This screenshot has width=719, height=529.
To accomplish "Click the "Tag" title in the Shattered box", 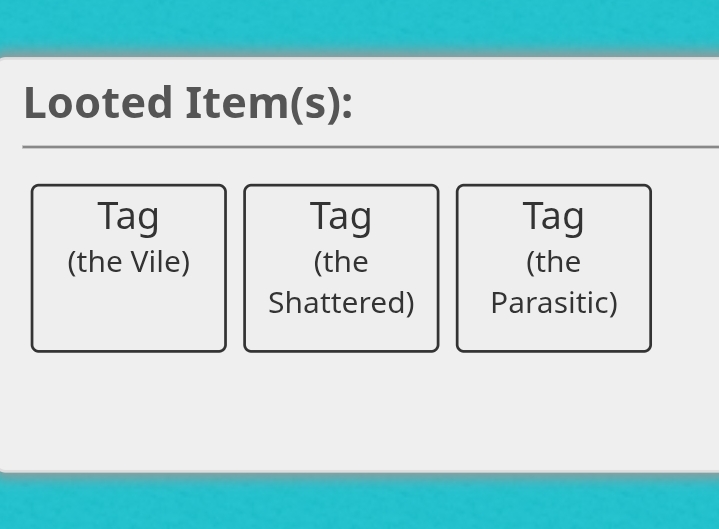I will (x=341, y=217).
